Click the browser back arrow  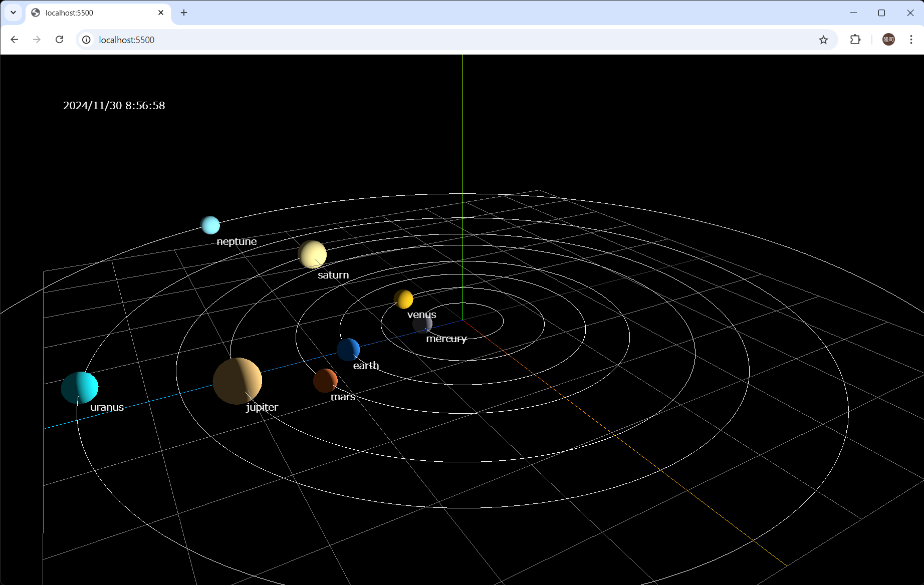point(15,40)
